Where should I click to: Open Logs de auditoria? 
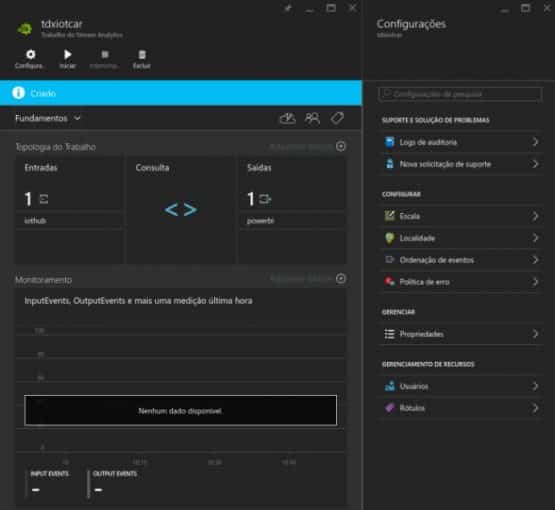coord(461,142)
